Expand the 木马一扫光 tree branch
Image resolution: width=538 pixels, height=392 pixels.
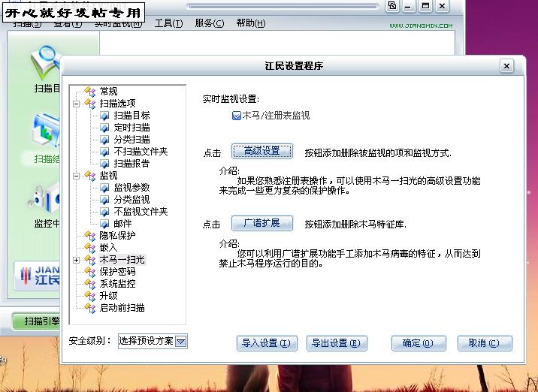tap(76, 261)
